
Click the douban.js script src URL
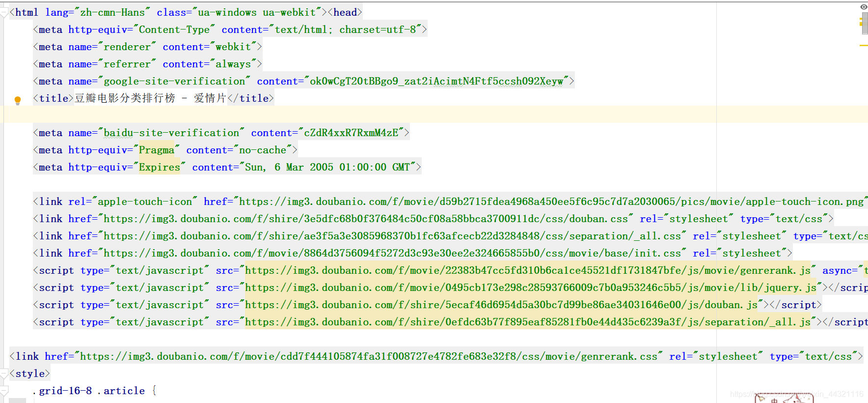[x=501, y=305]
